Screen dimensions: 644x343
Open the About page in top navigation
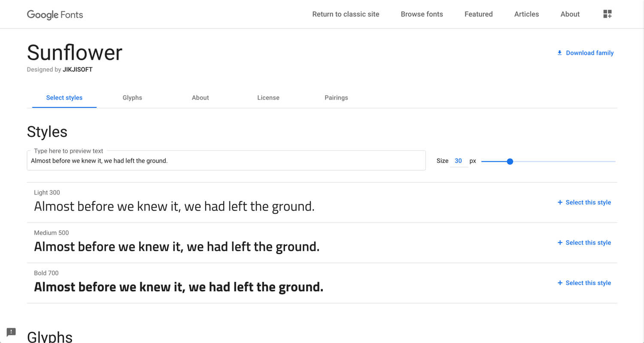pos(570,14)
